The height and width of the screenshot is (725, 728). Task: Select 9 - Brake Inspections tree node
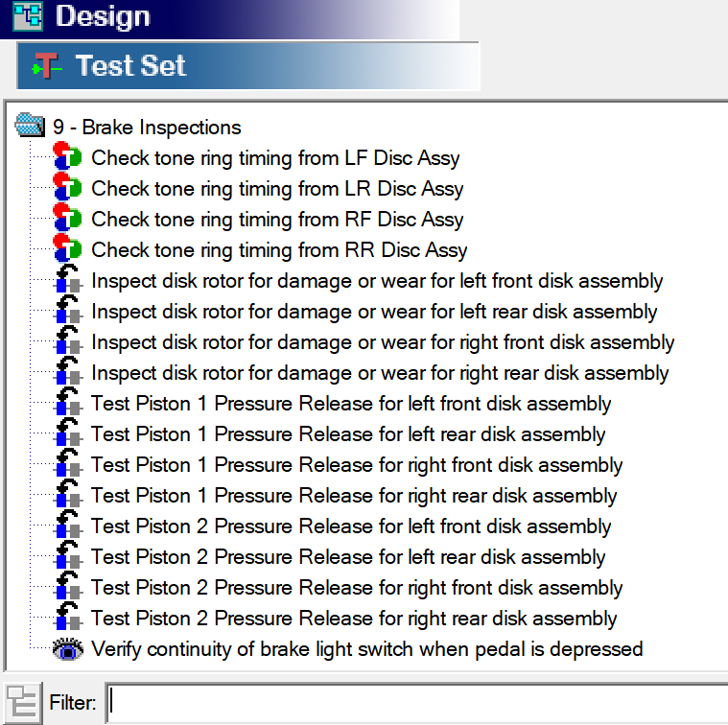pyautogui.click(x=147, y=127)
